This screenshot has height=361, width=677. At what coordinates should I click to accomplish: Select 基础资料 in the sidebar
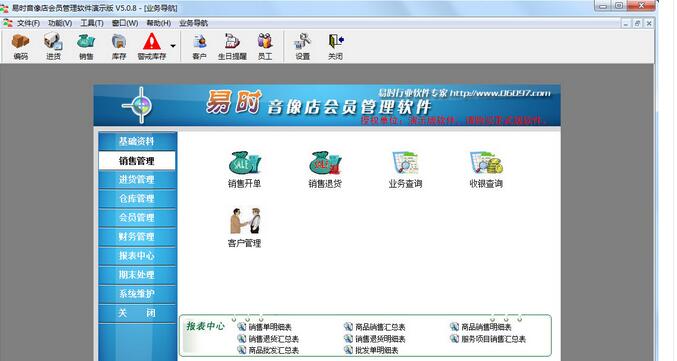(x=137, y=141)
